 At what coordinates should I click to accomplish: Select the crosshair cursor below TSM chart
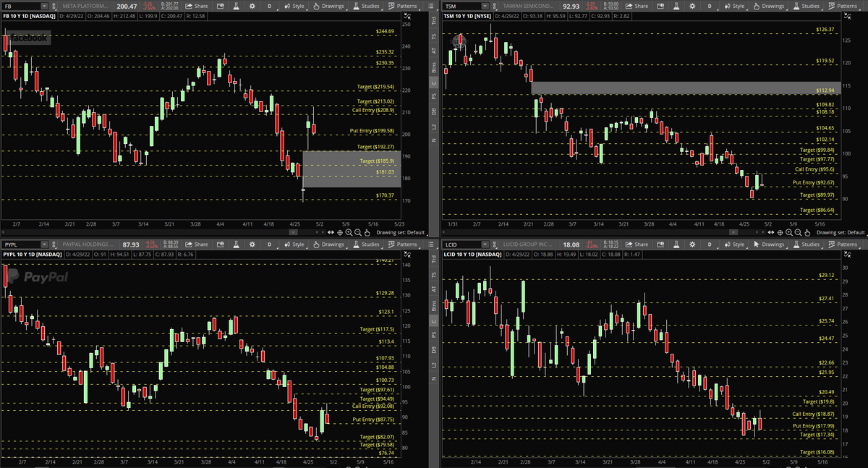pos(780,233)
